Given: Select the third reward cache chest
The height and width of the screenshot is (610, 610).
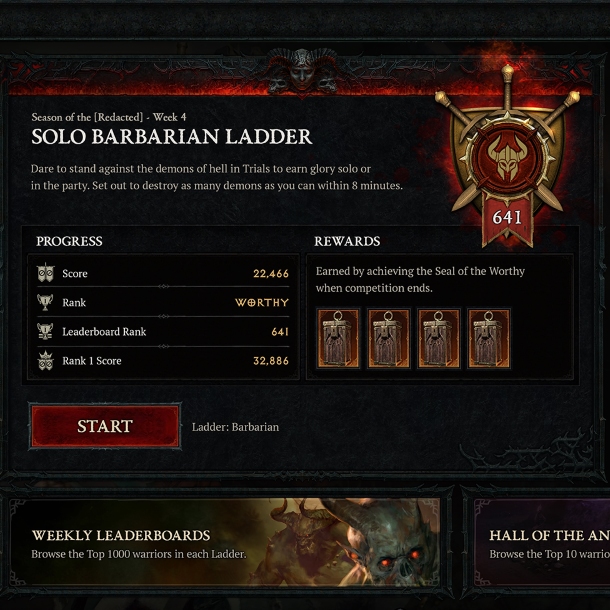Looking at the screenshot, I should (x=438, y=338).
